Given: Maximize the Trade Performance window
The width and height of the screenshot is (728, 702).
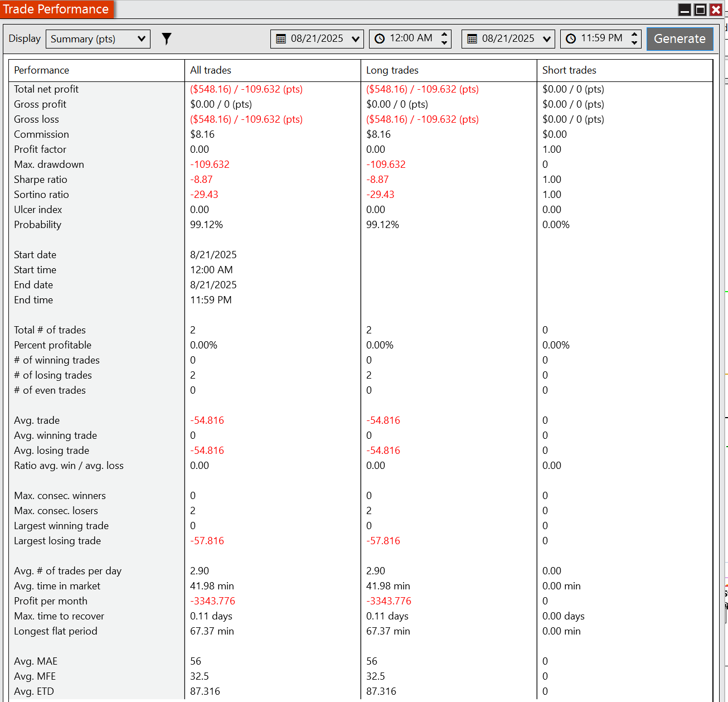Looking at the screenshot, I should click(x=700, y=9).
